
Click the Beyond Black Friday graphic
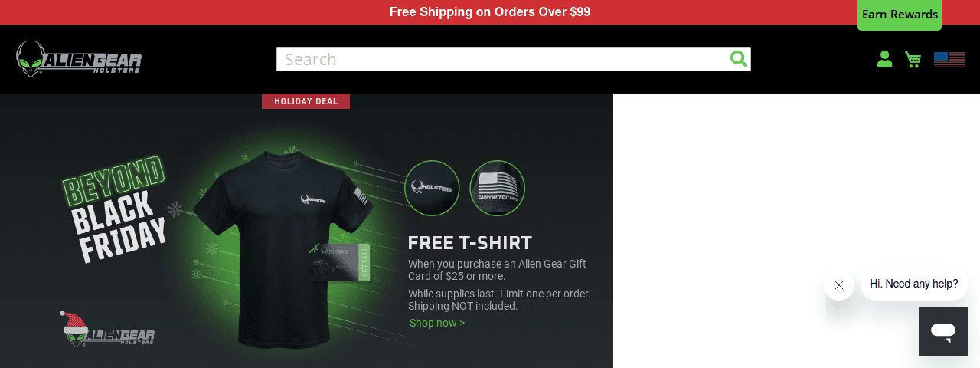(x=115, y=209)
